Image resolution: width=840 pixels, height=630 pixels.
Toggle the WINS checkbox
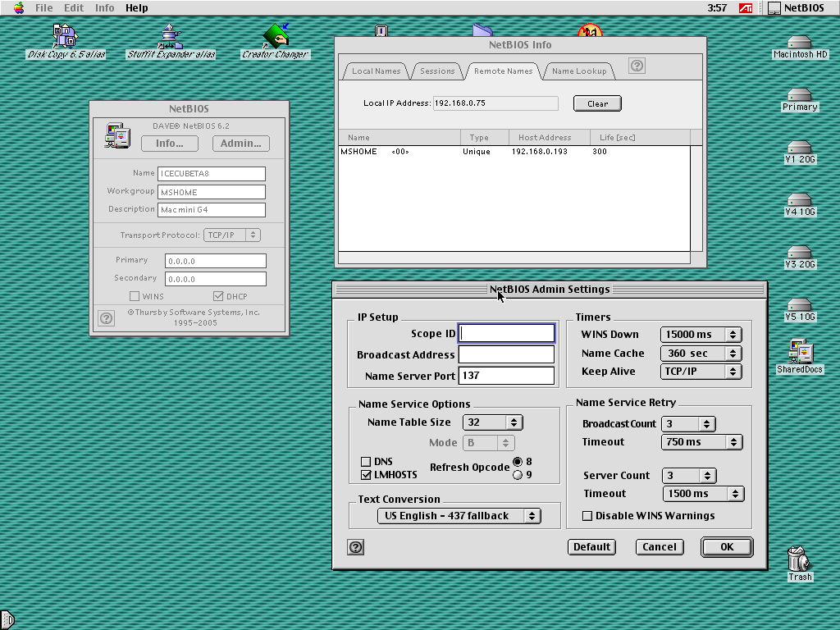[x=135, y=296]
